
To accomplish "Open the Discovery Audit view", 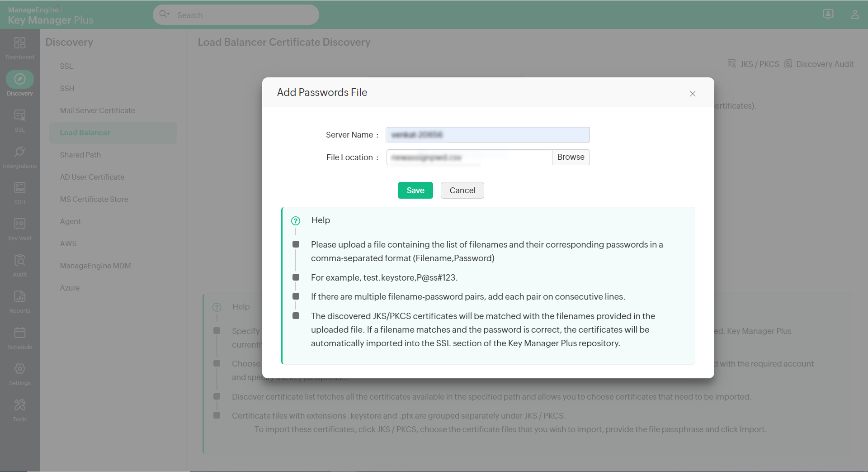I will point(825,64).
